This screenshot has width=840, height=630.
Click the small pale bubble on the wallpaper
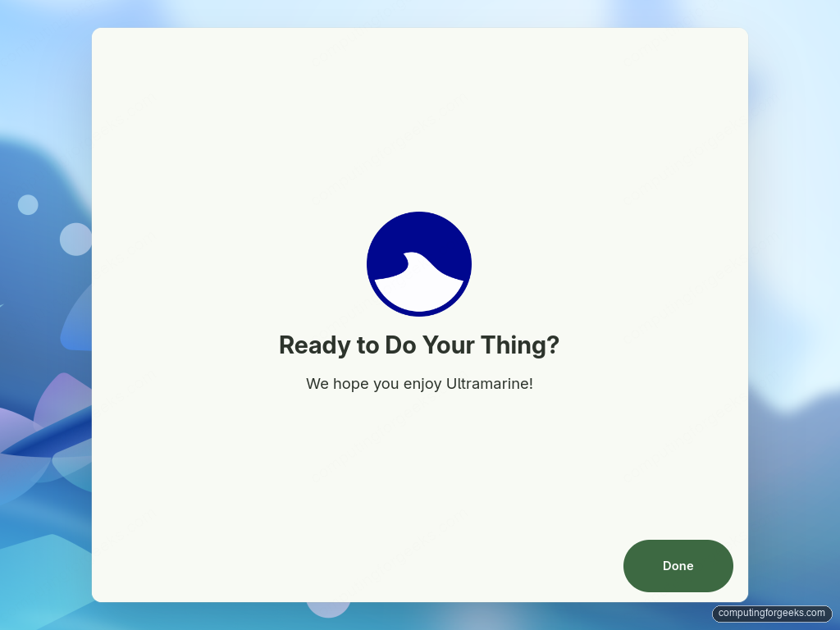[28, 204]
